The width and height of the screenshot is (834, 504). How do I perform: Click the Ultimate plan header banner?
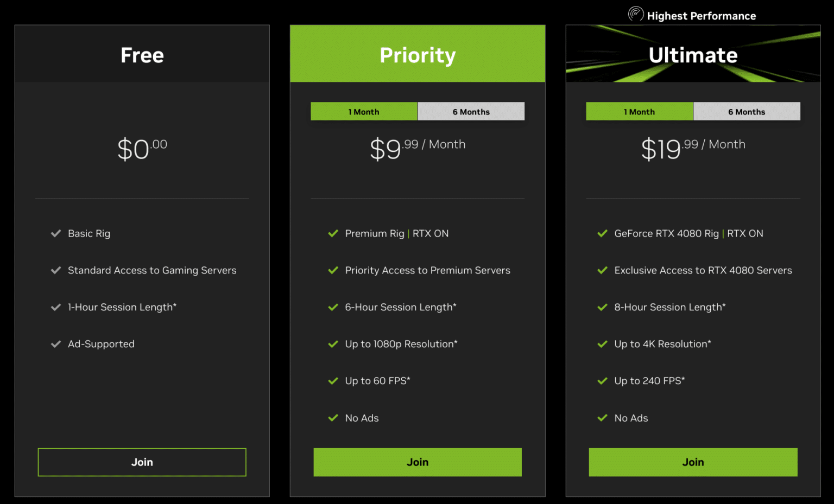pos(693,54)
